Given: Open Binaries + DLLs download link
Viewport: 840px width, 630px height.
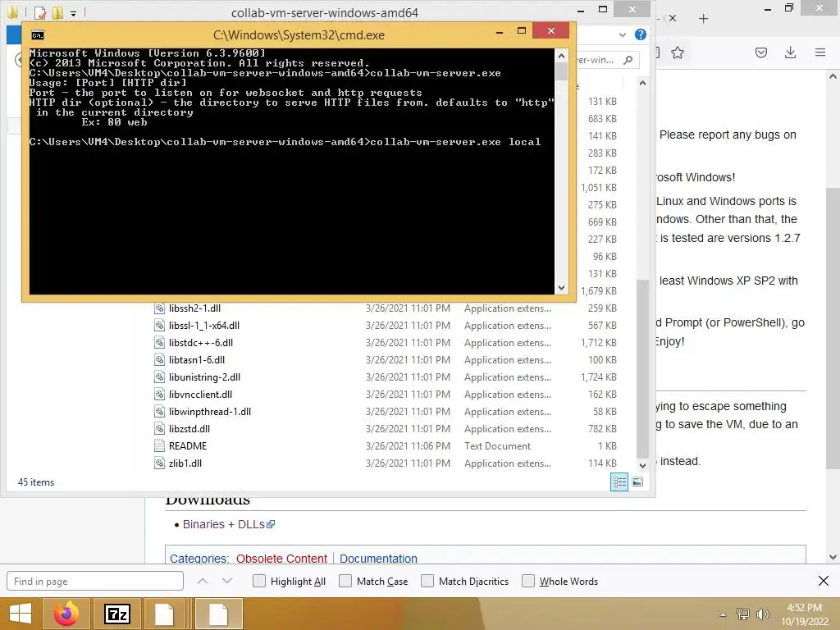Looking at the screenshot, I should point(229,524).
